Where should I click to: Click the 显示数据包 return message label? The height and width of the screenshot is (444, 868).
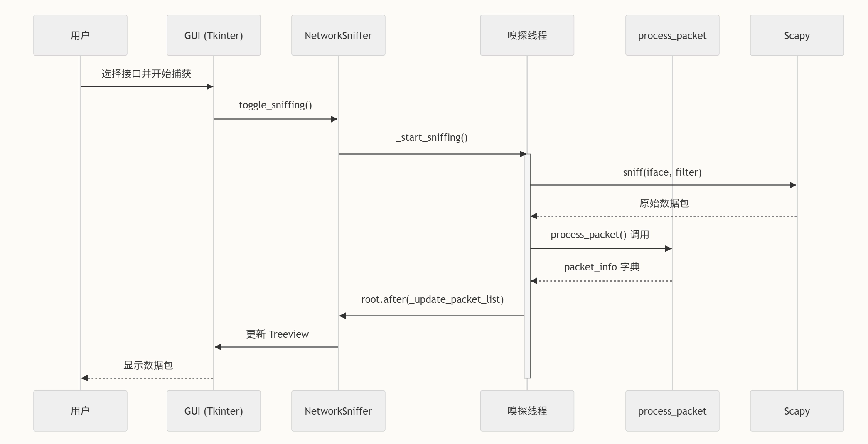(x=148, y=366)
